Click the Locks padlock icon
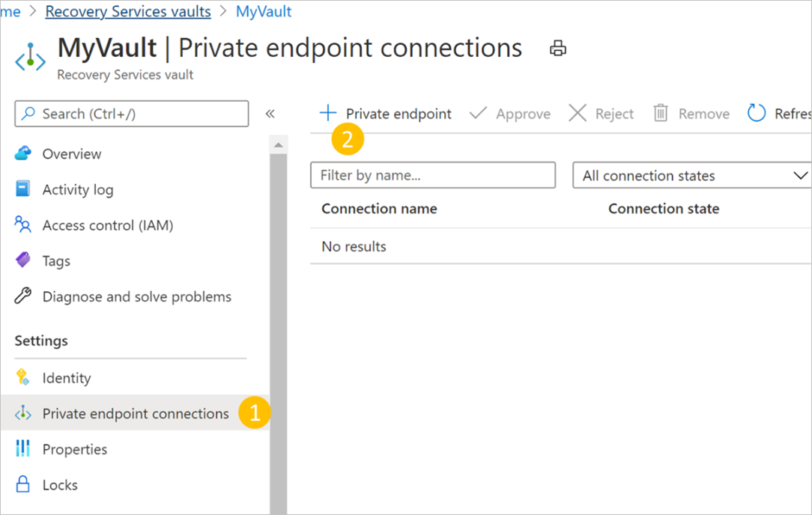Screen dimensions: 812x515 click(23, 484)
